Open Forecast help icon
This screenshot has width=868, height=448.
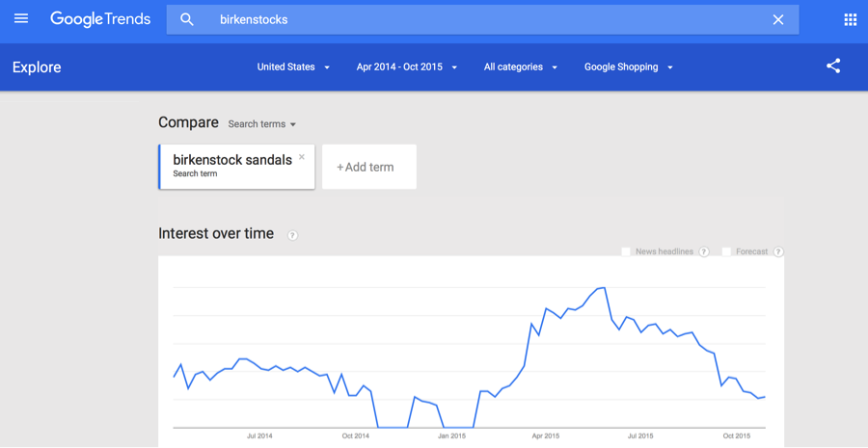coord(778,251)
